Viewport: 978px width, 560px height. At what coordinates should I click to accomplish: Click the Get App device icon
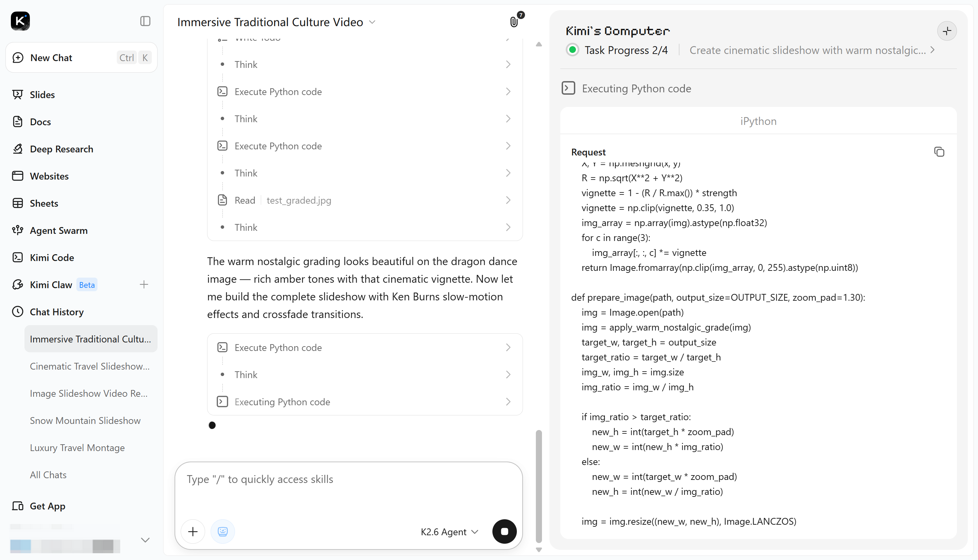tap(18, 506)
